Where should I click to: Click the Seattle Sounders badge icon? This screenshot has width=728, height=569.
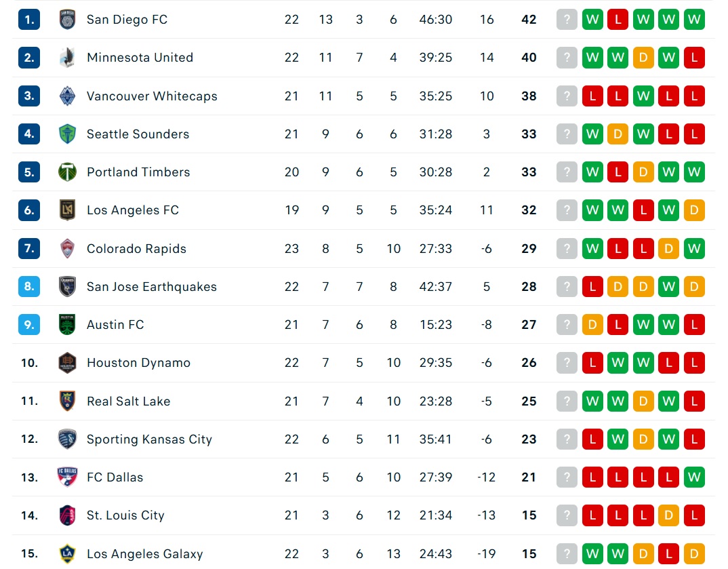tap(67, 134)
